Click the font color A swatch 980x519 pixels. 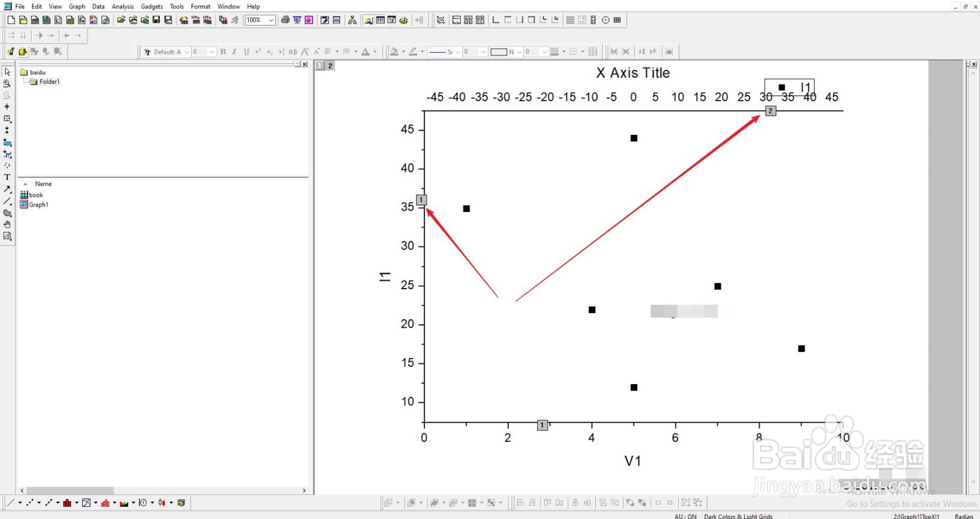pos(366,52)
